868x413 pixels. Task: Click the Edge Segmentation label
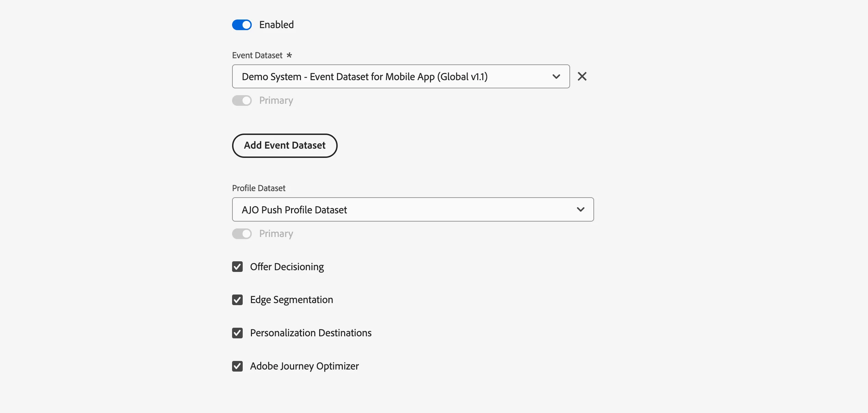291,300
